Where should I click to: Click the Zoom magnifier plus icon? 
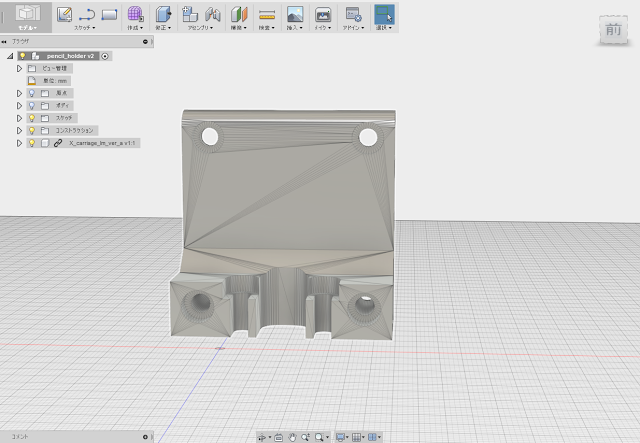305,437
